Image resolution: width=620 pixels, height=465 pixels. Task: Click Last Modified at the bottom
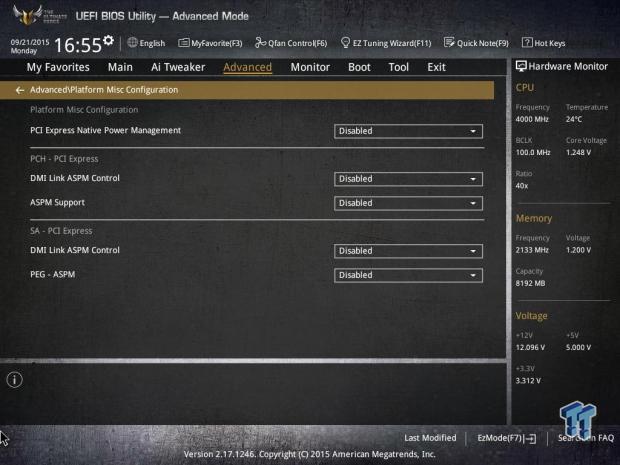point(430,438)
